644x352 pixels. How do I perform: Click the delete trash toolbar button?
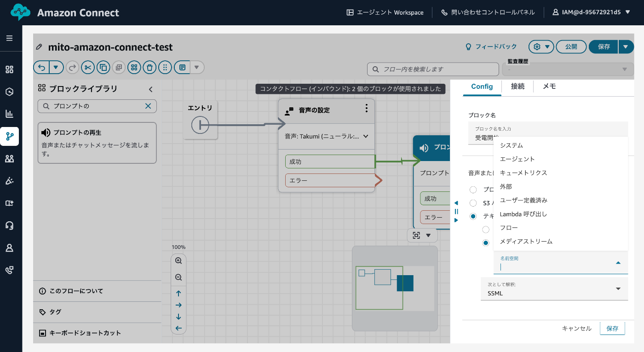[x=149, y=68]
